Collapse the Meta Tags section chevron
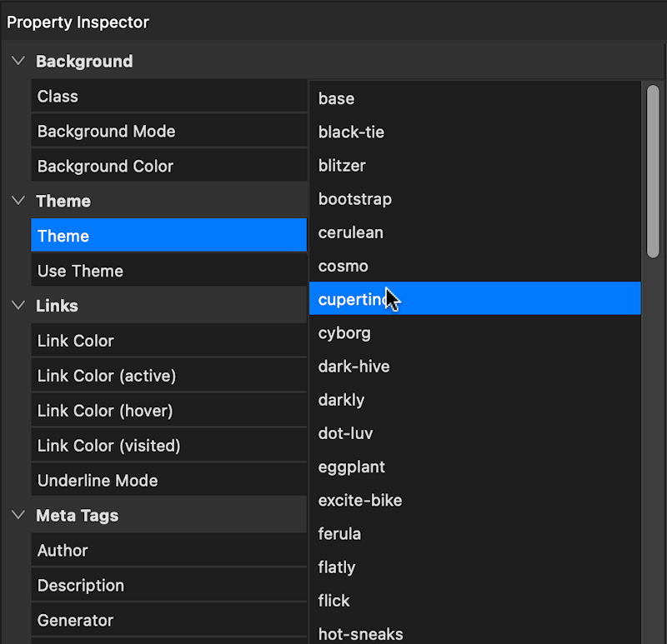Viewport: 667px width, 644px height. click(18, 517)
